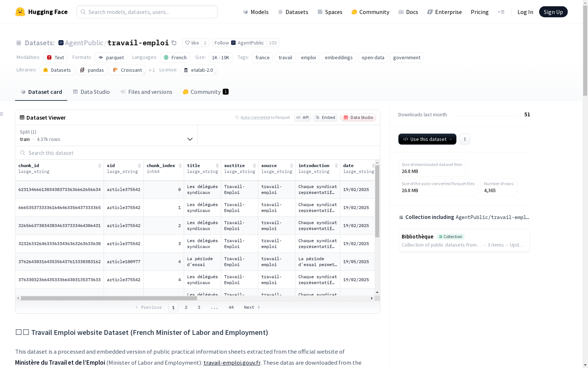Click the AgentPublic avatar next to dataset name
The image size is (588, 368).
tap(61, 43)
